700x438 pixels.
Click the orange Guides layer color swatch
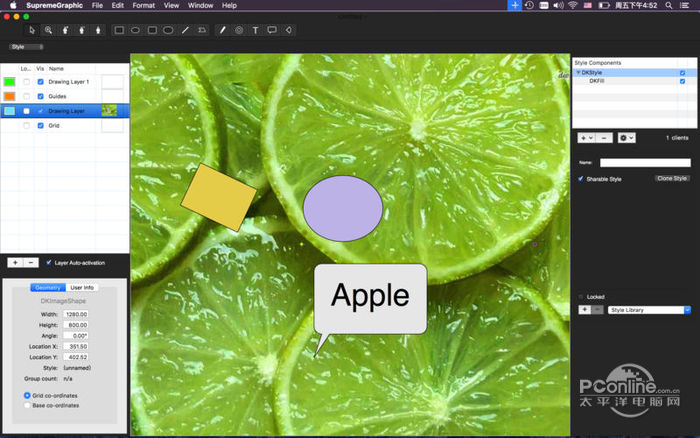10,96
